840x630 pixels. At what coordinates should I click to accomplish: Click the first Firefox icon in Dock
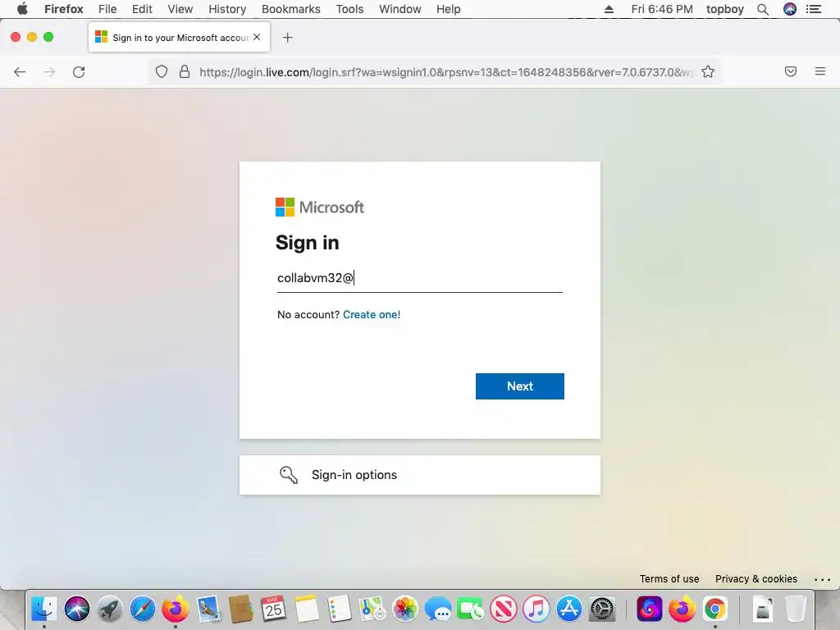(176, 609)
